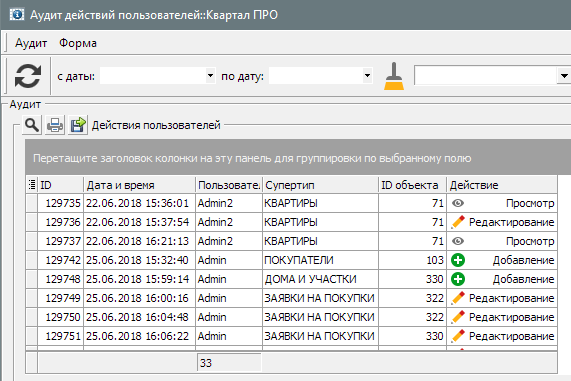Open the Аудит menu
The width and height of the screenshot is (571, 381).
[31, 43]
